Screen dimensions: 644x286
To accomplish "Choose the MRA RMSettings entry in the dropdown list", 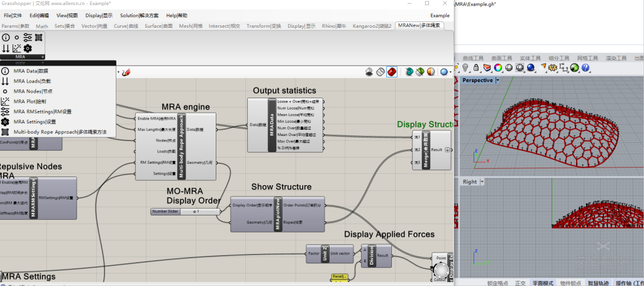I will point(58,112).
